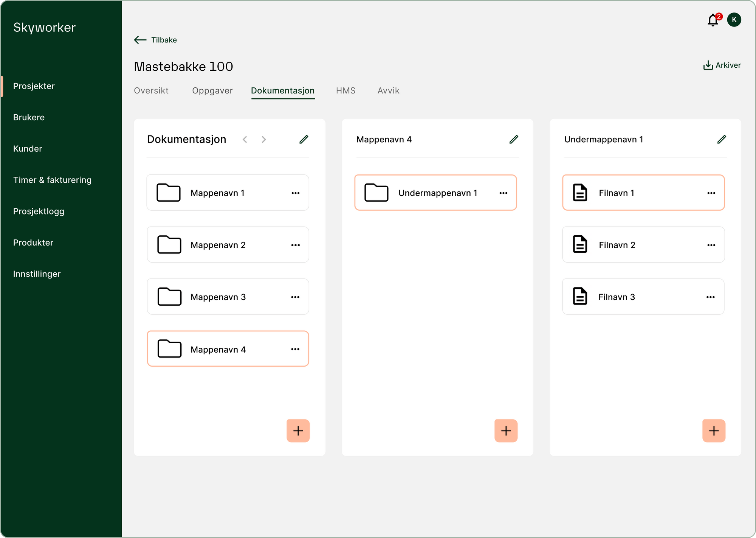
Task: Select the Mappenavn 3 folder
Action: [218, 297]
